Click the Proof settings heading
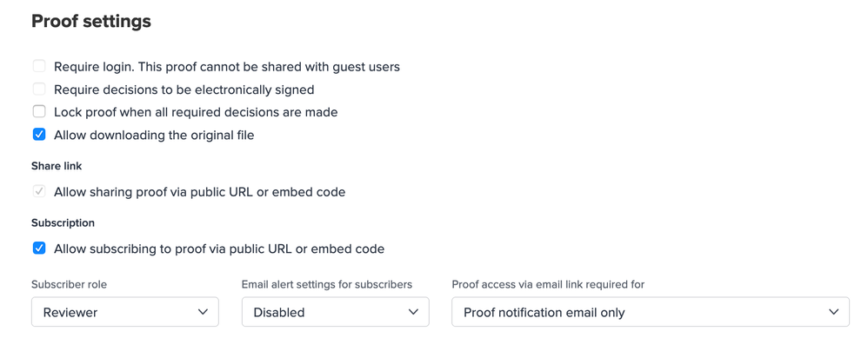868x358 pixels. 91,22
